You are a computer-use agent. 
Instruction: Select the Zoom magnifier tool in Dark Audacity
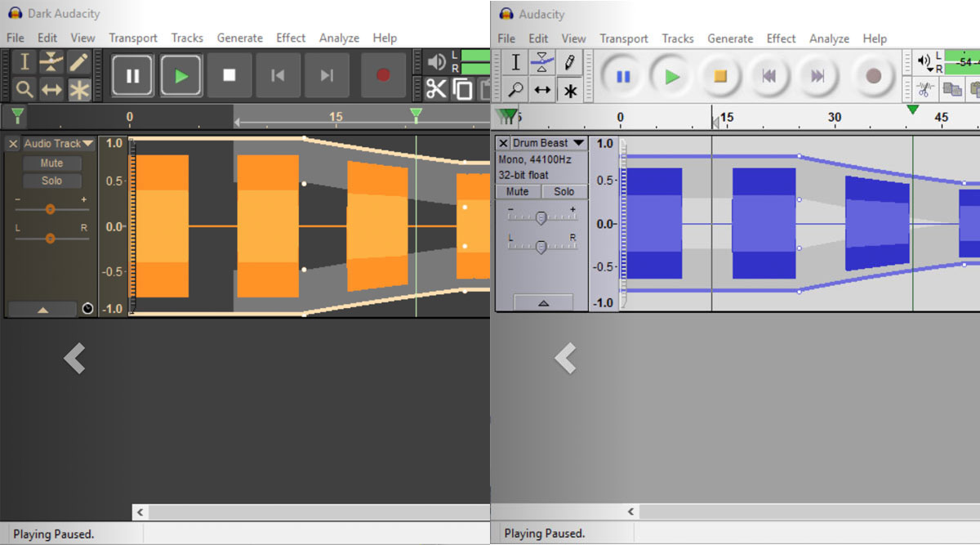[24, 89]
